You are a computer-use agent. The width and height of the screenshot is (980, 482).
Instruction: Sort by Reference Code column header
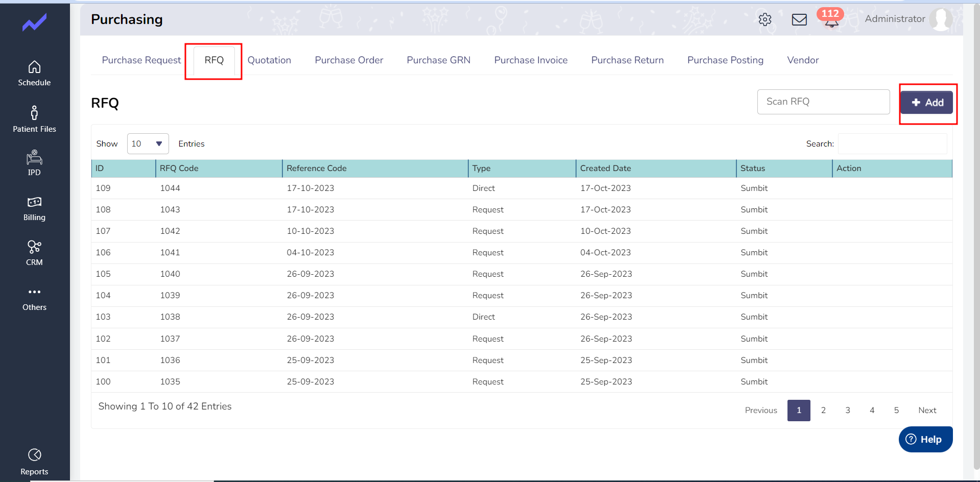tap(375, 168)
